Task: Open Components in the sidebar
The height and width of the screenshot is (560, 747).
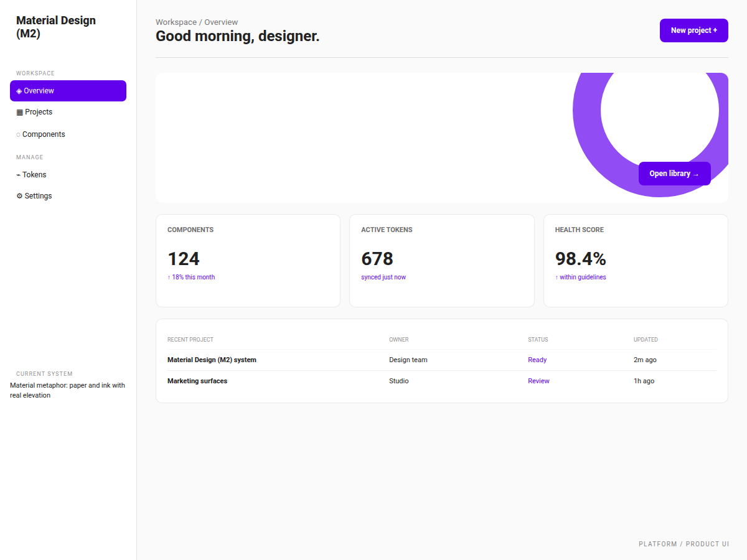Action: tap(68, 134)
